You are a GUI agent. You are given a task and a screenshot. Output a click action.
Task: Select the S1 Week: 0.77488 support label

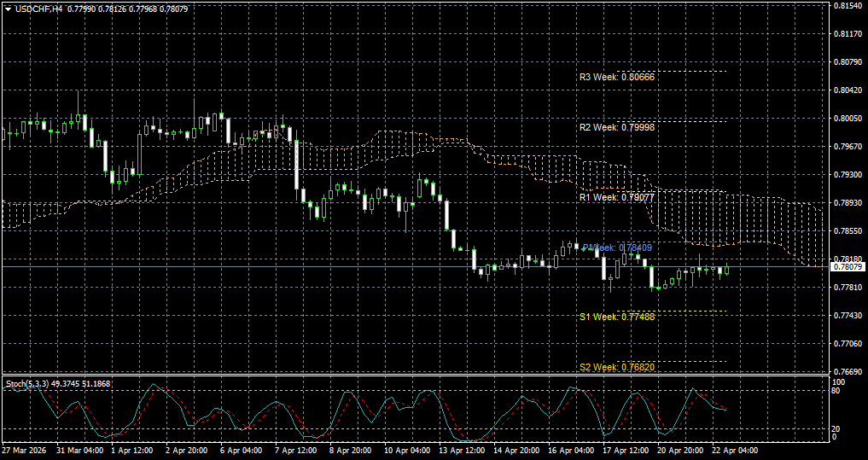pyautogui.click(x=617, y=317)
